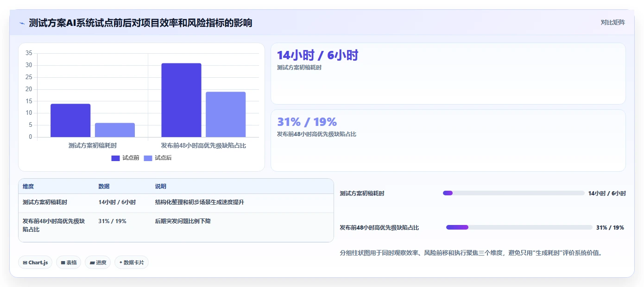
Task: Click the 试点后 bar for 测试方案初稿耗时
Action: pyautogui.click(x=115, y=130)
